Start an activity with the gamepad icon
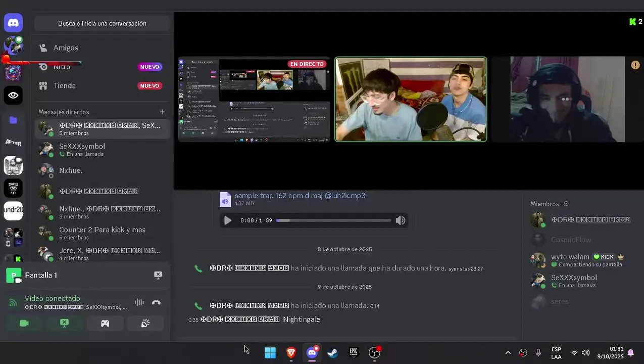Image resolution: width=644 pixels, height=364 pixels. click(x=105, y=323)
